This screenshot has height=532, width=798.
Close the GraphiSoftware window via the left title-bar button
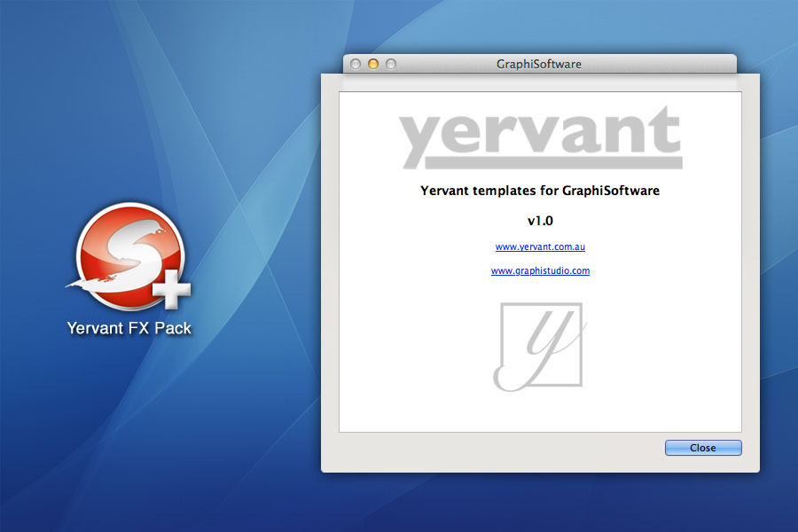tap(356, 64)
